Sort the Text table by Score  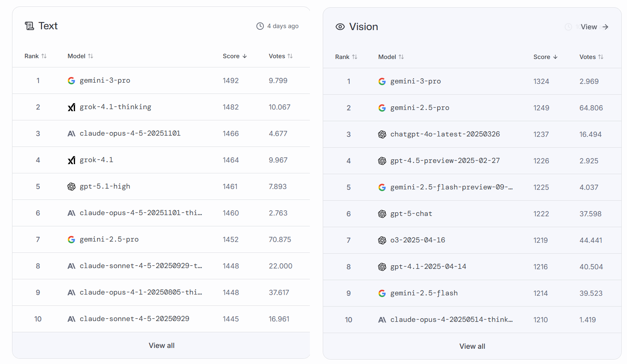click(x=235, y=56)
